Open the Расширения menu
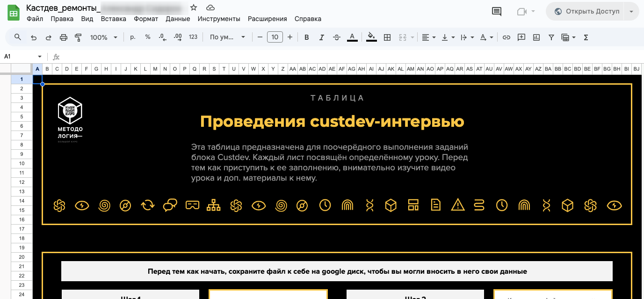644x299 pixels. tap(268, 19)
